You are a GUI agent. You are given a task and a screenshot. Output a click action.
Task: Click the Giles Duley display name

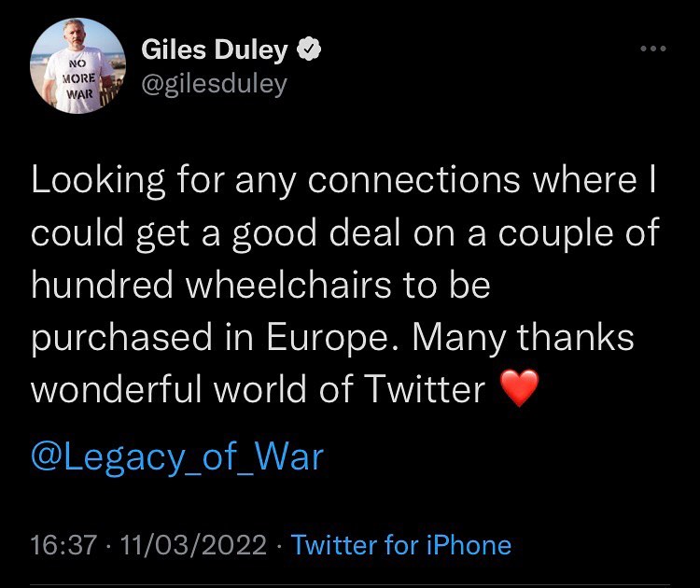point(215,51)
